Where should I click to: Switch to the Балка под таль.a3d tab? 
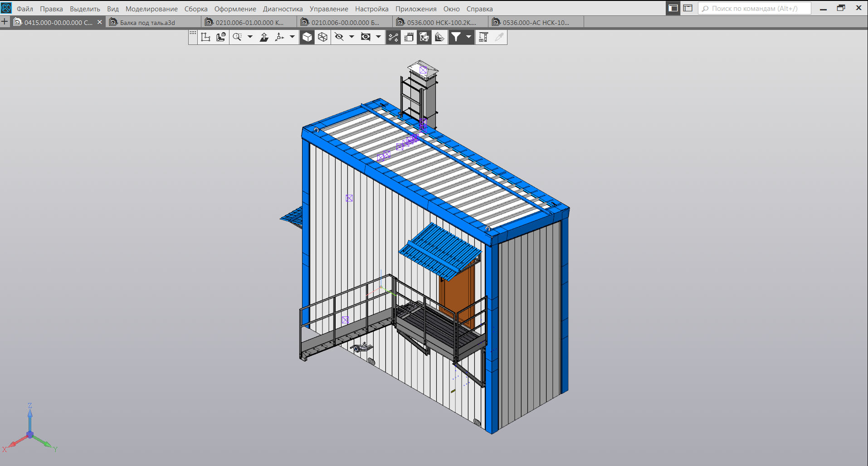pos(147,22)
